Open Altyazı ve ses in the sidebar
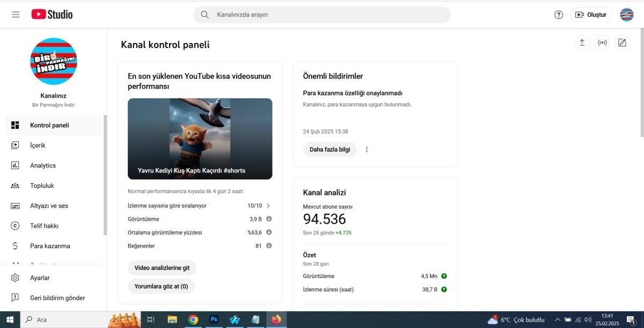This screenshot has width=644, height=328. [53, 206]
